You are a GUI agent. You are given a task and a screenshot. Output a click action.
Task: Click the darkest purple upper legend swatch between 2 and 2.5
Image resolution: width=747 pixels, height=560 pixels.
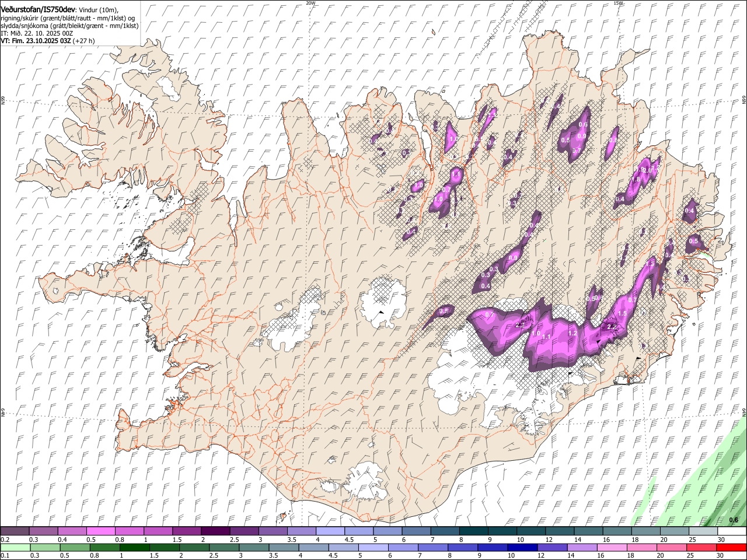point(215,531)
